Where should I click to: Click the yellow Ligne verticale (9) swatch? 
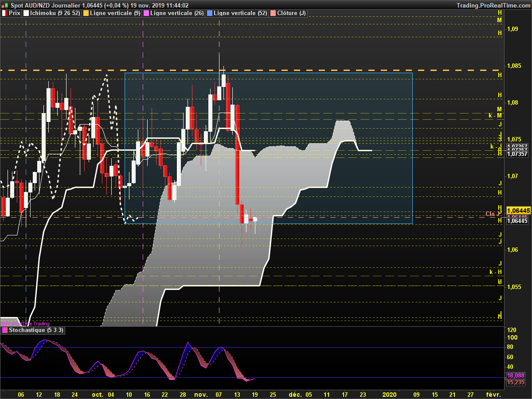tap(86, 13)
